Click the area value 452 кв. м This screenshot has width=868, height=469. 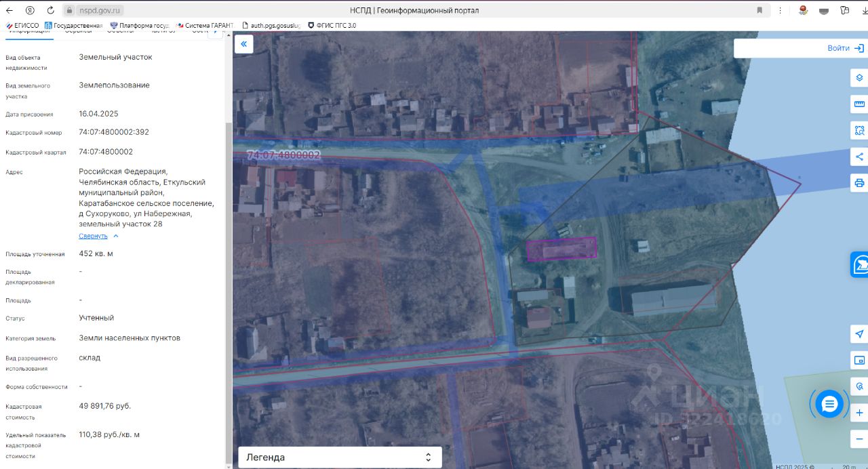(x=96, y=253)
